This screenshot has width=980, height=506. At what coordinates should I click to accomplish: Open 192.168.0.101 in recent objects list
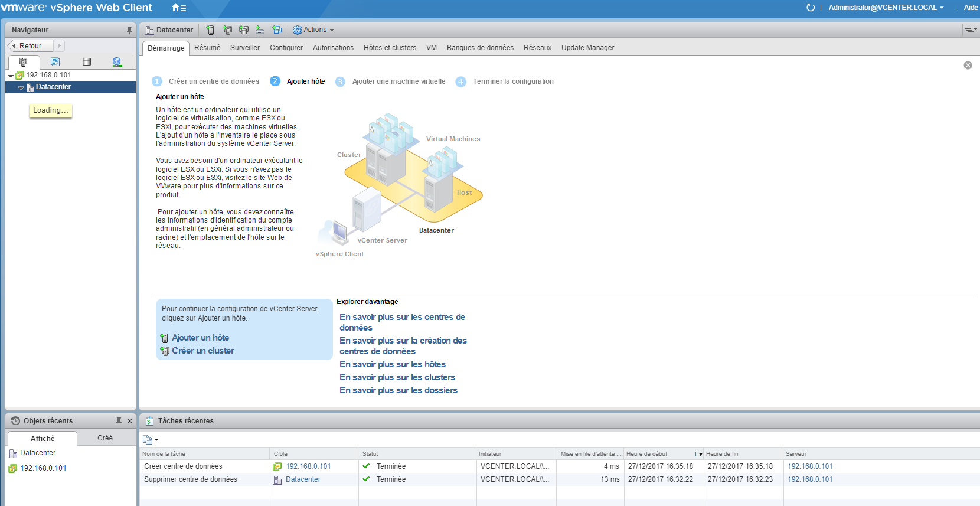pyautogui.click(x=43, y=468)
